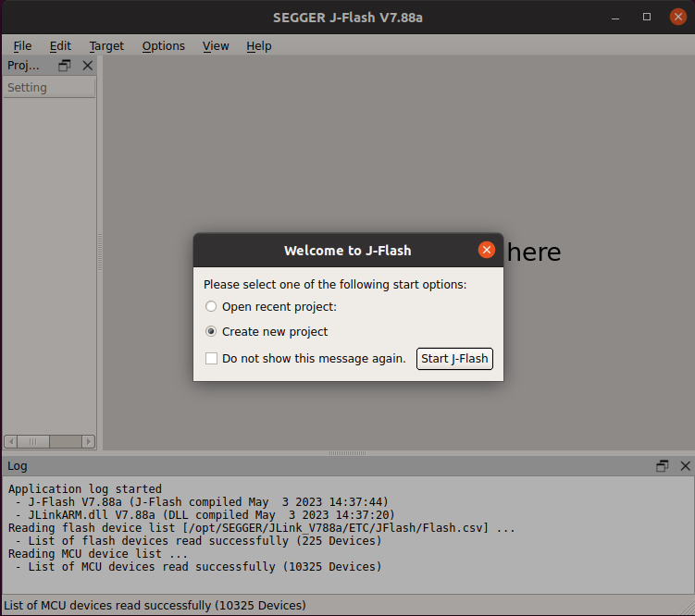This screenshot has height=616, width=695.
Task: Minimize the J-Flash window
Action: point(615,18)
